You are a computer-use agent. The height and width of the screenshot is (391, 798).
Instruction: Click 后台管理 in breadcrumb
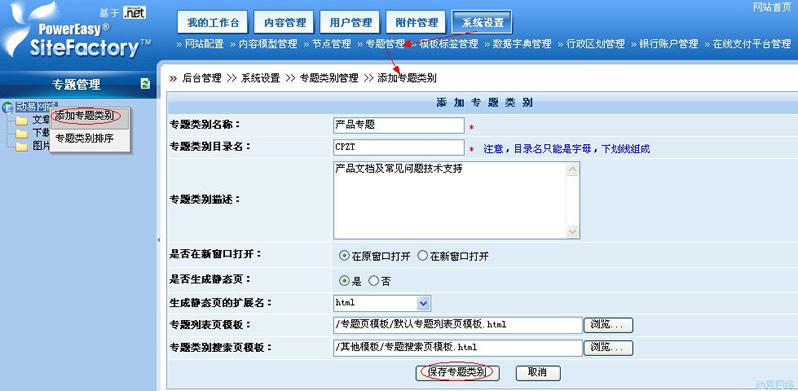click(x=202, y=78)
